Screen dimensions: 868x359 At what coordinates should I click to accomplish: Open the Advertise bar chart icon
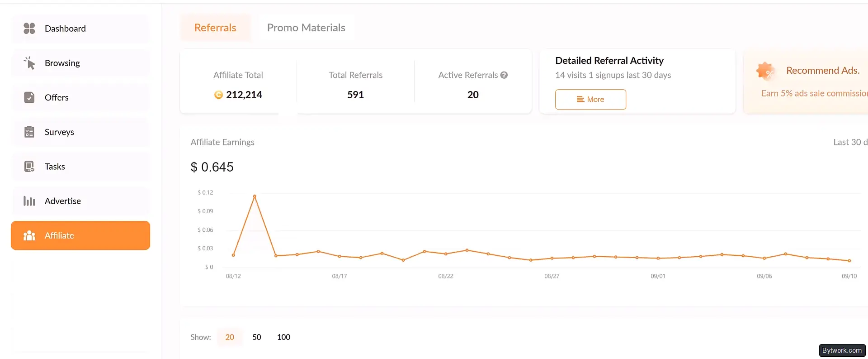point(29,201)
